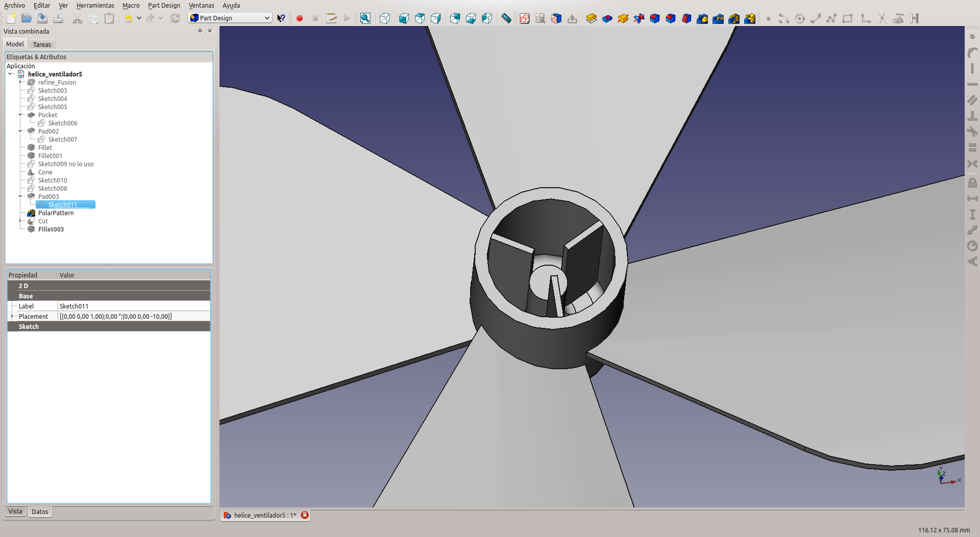Click the perpendicular constraint icon on right bar
The image size is (980, 537).
coord(972,116)
